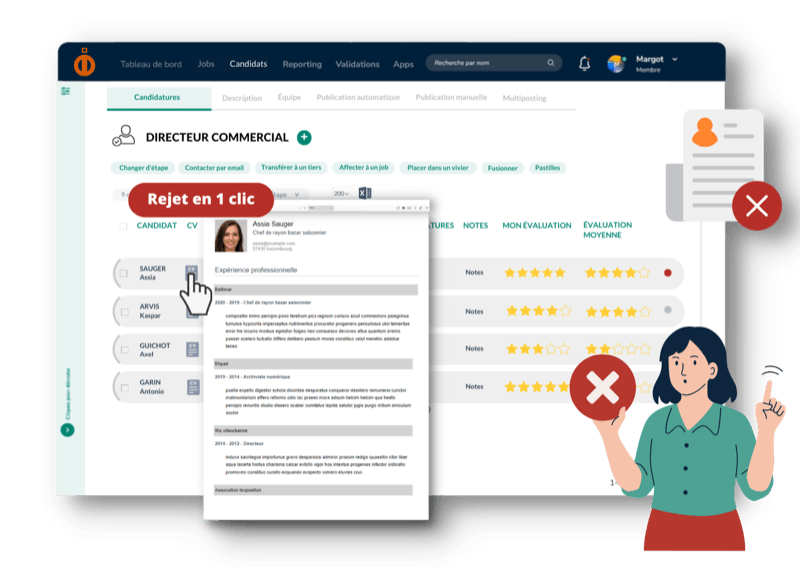Click Margot's profile avatar
This screenshot has height=567, width=800.
616,64
